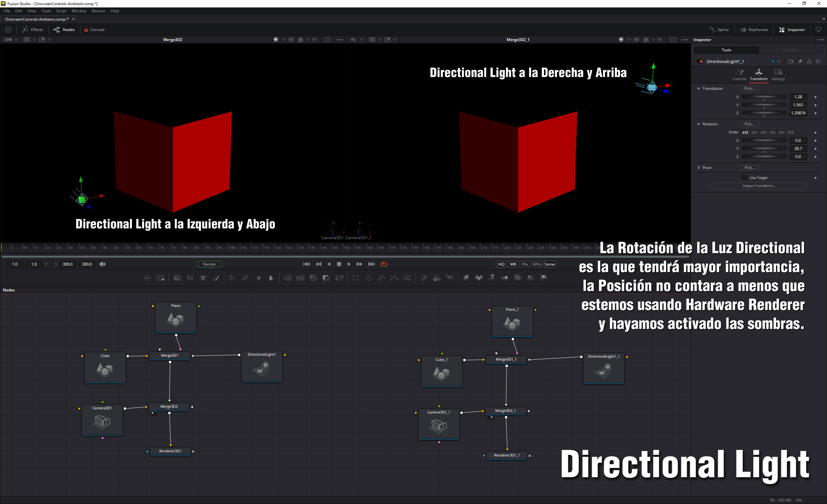Open the 25% viewer zoom dropdown
This screenshot has width=827, height=504.
click(10, 40)
